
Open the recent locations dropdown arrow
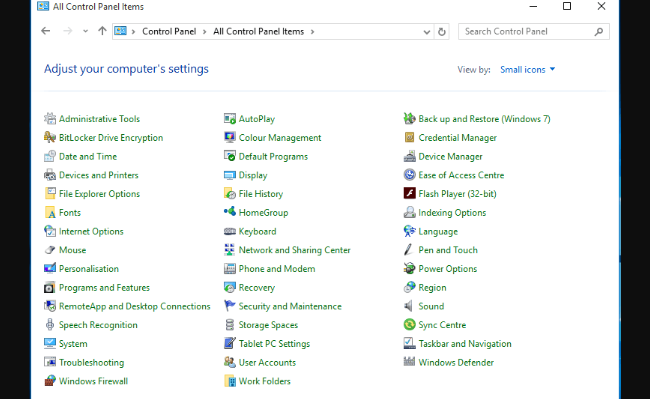(85, 31)
